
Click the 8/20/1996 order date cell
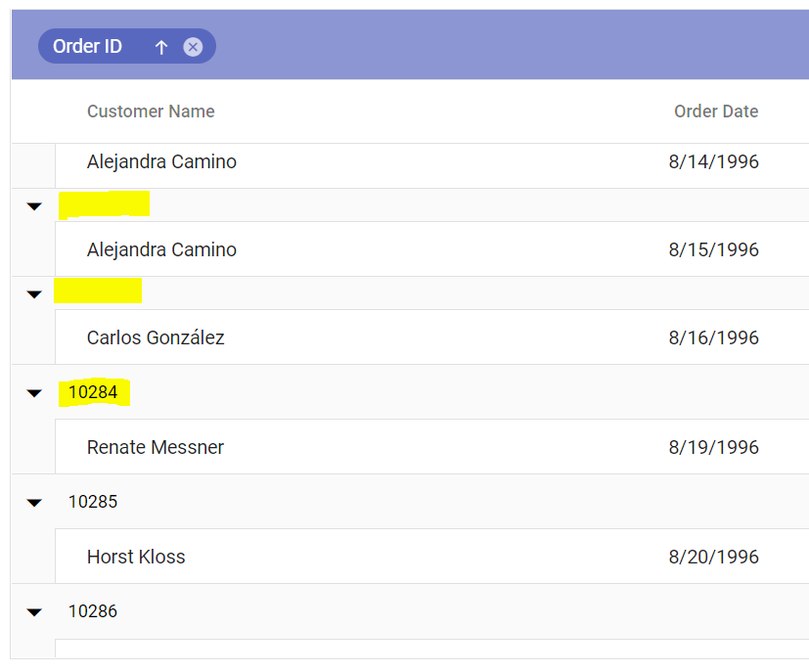point(713,558)
